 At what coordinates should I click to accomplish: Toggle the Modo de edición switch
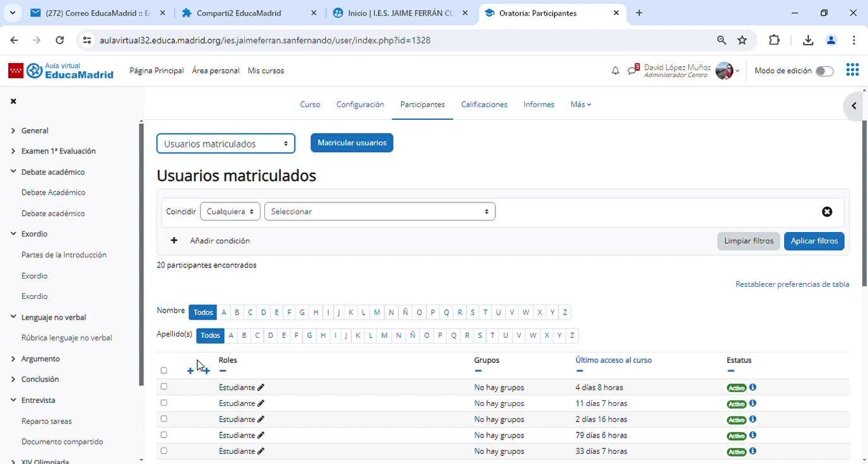point(824,71)
